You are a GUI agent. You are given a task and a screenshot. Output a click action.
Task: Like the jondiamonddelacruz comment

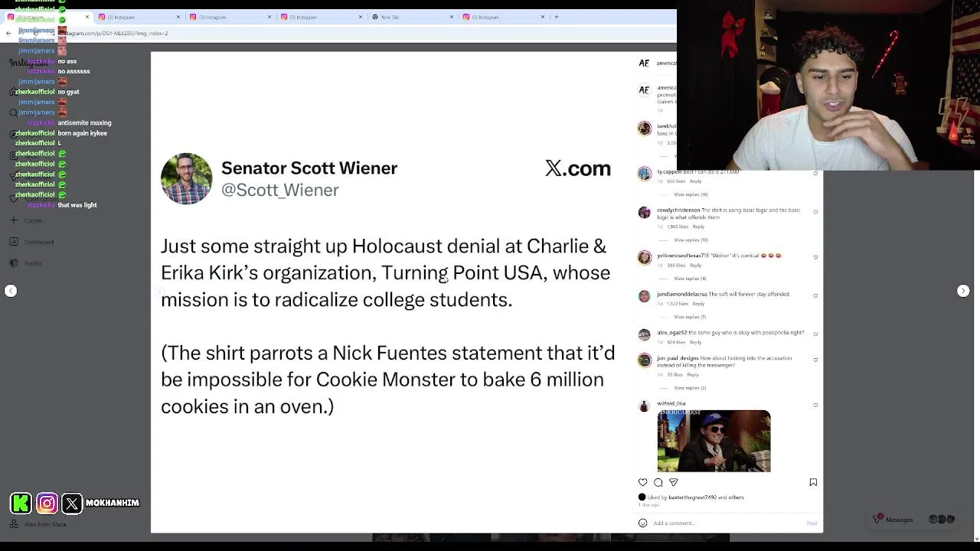tap(815, 295)
